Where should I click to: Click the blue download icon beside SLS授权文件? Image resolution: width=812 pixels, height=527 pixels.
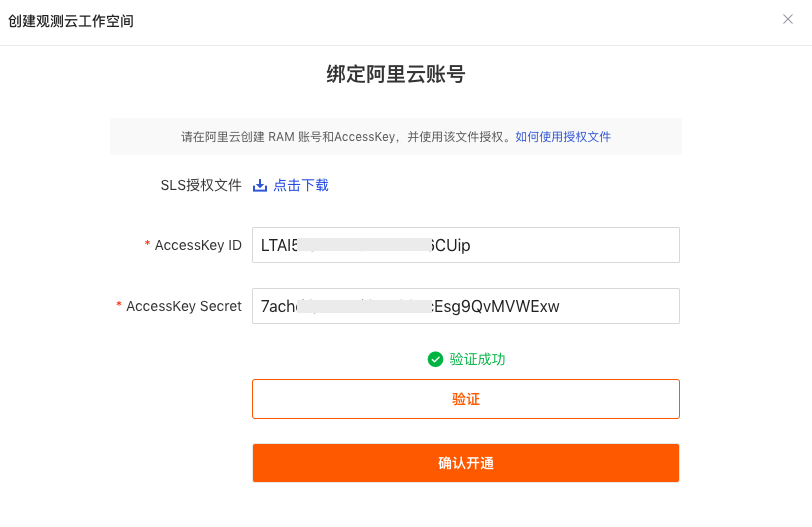259,185
